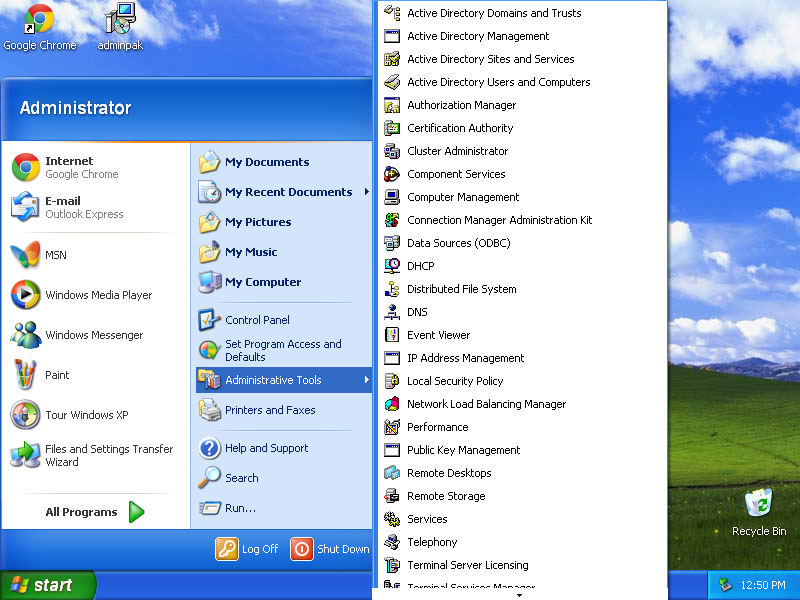Viewport: 800px width, 600px height.
Task: Expand My Recent Documents submenu arrow
Action: point(366,192)
